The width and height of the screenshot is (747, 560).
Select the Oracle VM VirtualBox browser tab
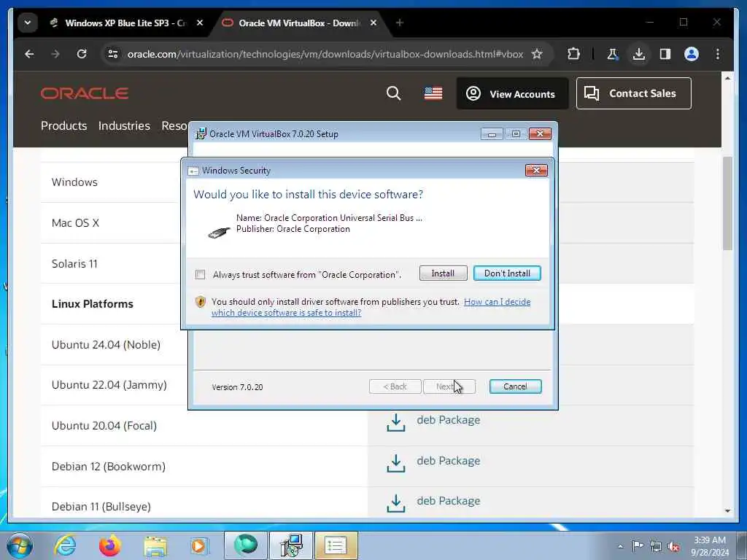coord(298,23)
